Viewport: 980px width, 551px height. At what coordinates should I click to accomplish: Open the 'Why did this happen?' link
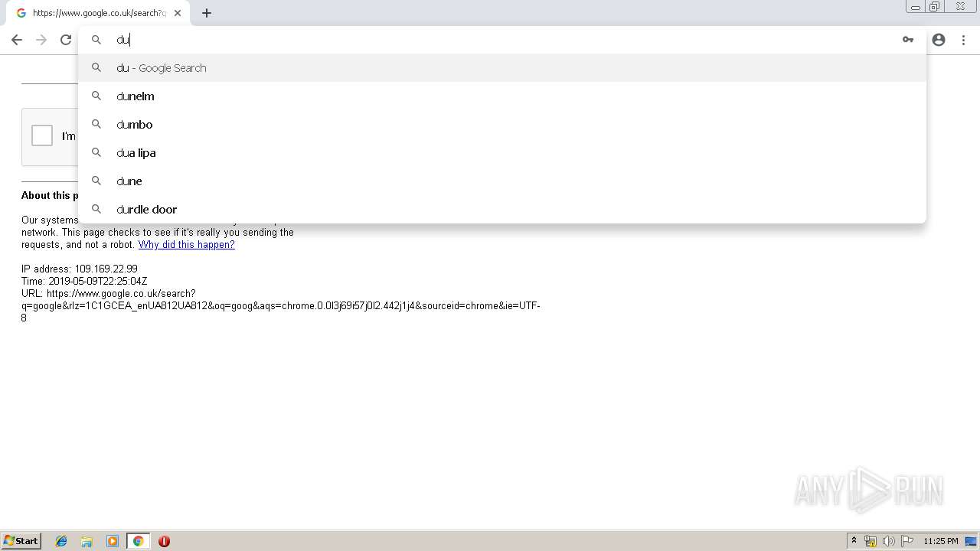[x=186, y=245]
